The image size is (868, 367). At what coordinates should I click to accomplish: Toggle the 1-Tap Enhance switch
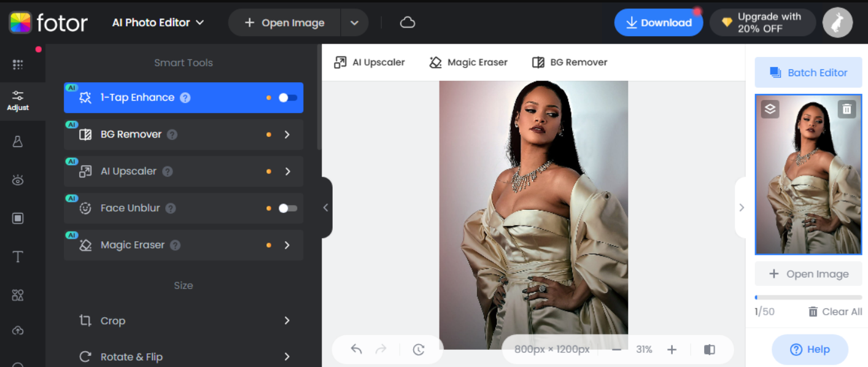pos(287,98)
